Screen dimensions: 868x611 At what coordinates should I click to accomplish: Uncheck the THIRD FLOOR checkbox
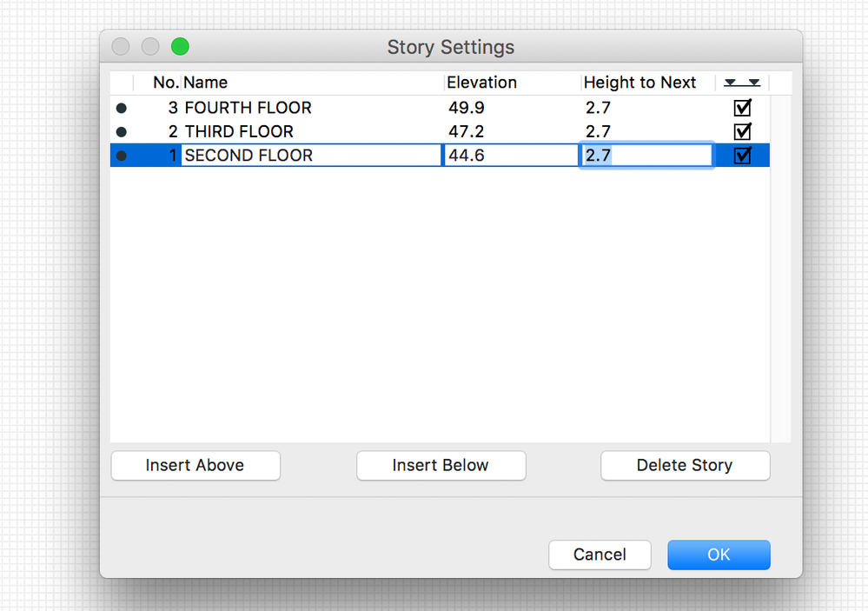[x=742, y=132]
